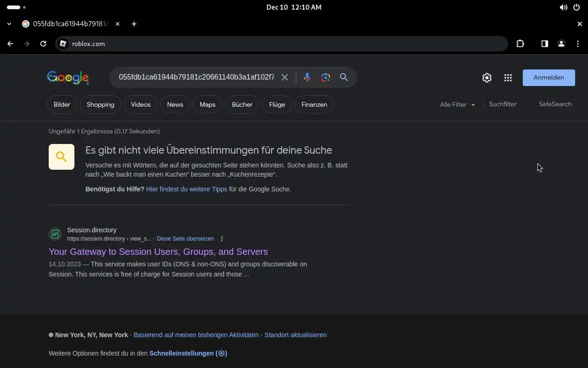Expand the Alle Filter dropdown

click(458, 104)
